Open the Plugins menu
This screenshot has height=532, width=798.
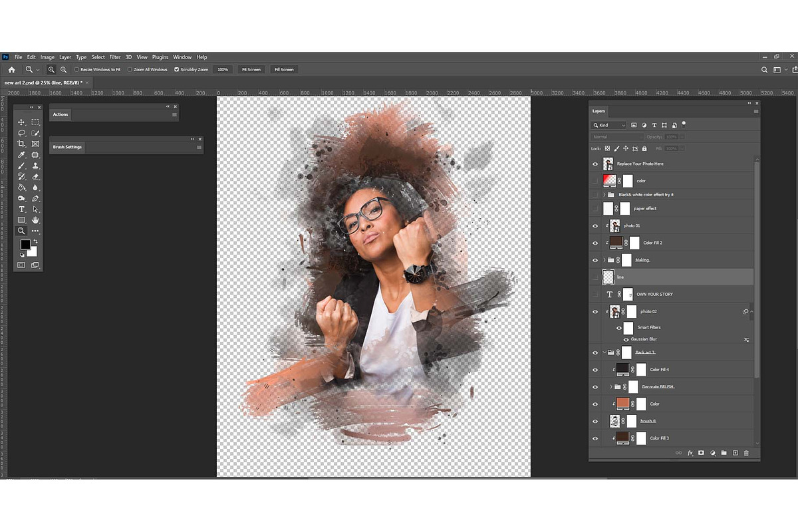click(x=160, y=57)
